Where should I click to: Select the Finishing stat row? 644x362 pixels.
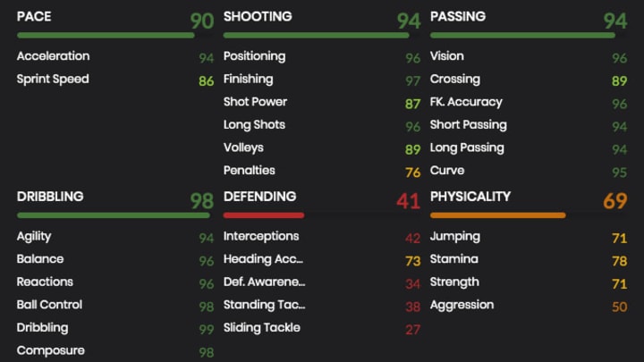[322, 80]
